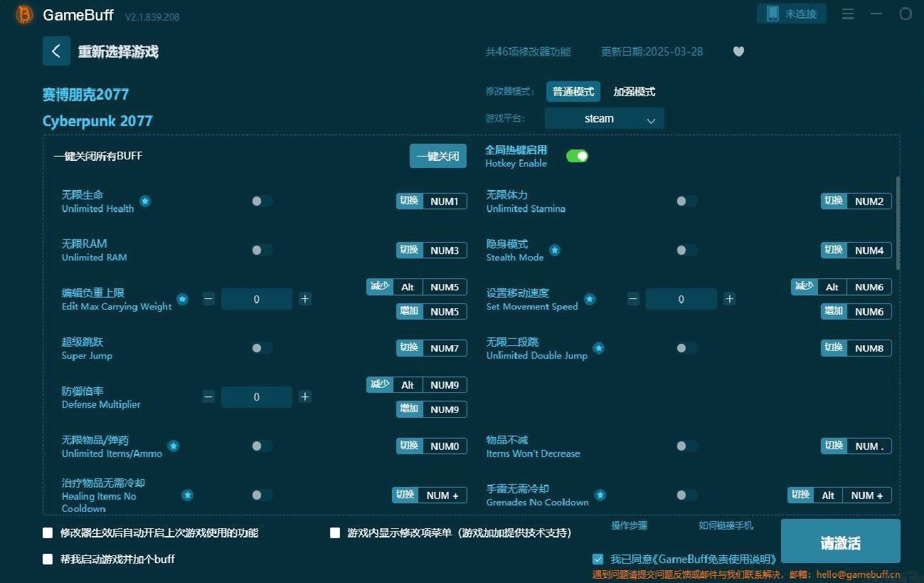Toggle Healing Items No Cooldown switch

coord(262,495)
